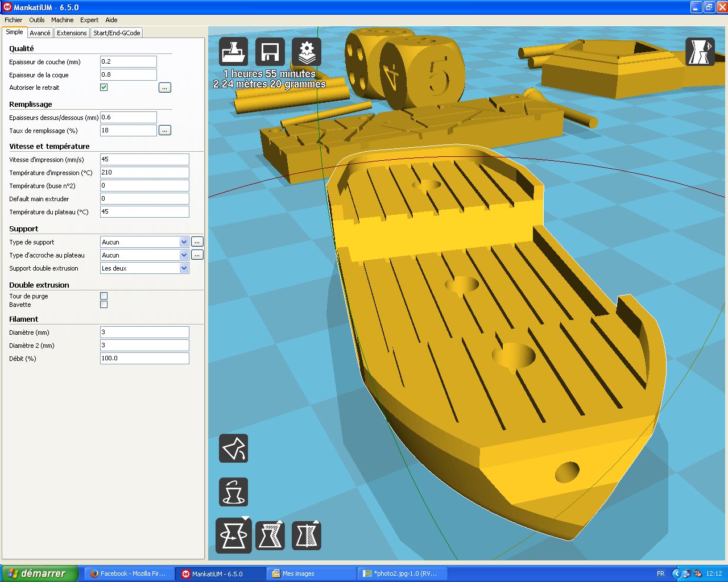Viewport: 728px width, 582px height.
Task: Open the Expert menu
Action: point(89,20)
